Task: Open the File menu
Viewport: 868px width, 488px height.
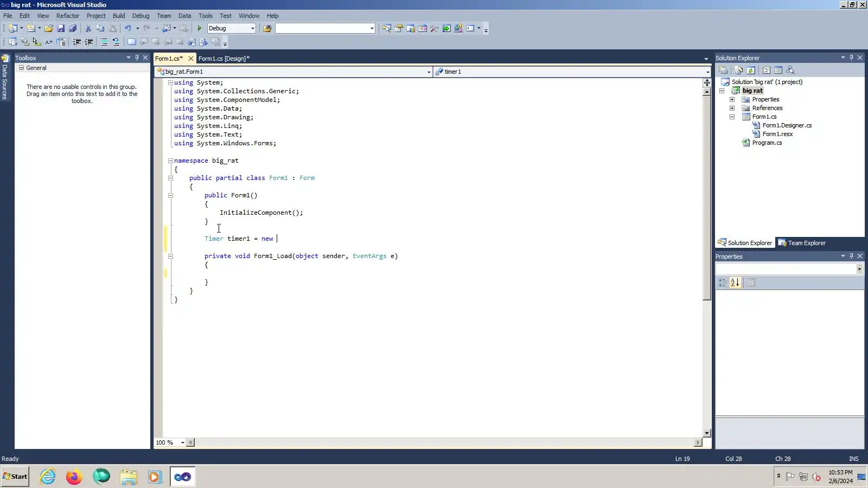Action: pyautogui.click(x=8, y=16)
